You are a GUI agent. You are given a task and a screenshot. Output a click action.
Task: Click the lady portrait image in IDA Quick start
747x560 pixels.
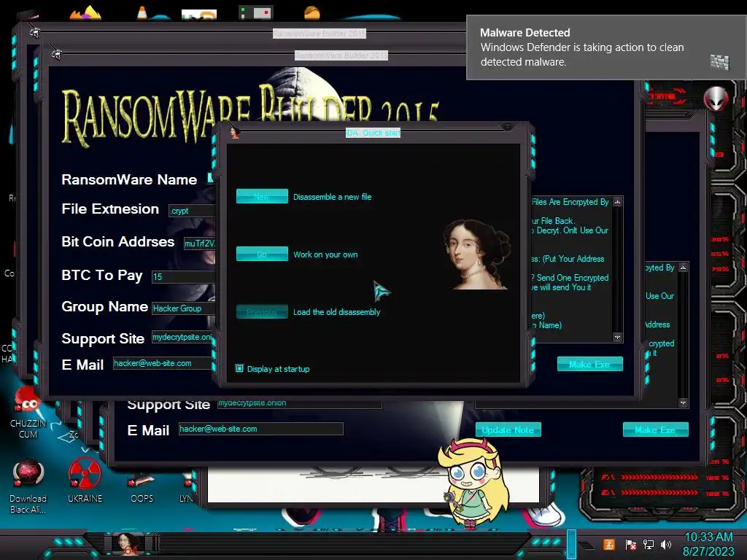click(x=476, y=254)
